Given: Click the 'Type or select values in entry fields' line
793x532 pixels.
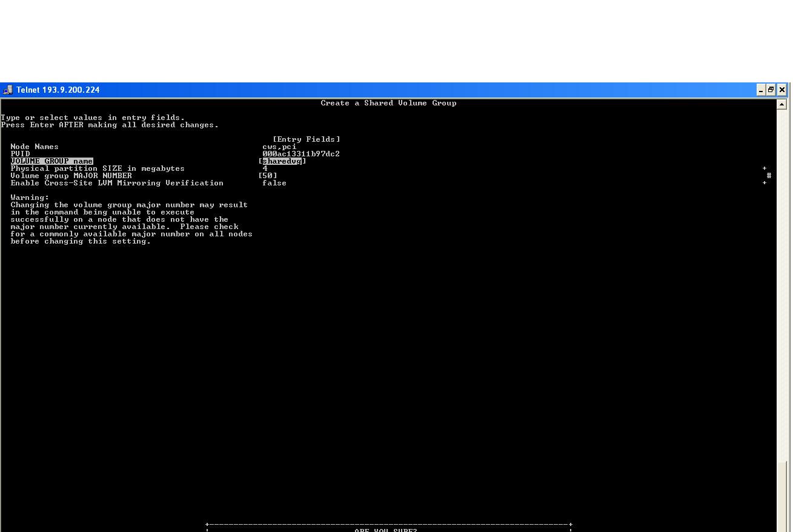Looking at the screenshot, I should 93,118.
